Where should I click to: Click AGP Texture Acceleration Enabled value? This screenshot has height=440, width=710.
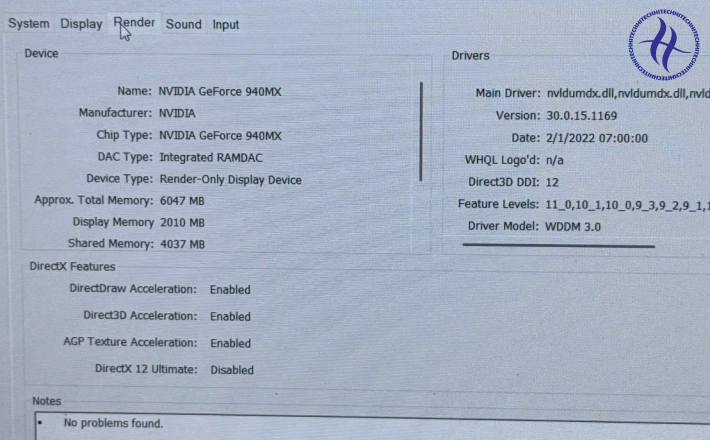[230, 343]
